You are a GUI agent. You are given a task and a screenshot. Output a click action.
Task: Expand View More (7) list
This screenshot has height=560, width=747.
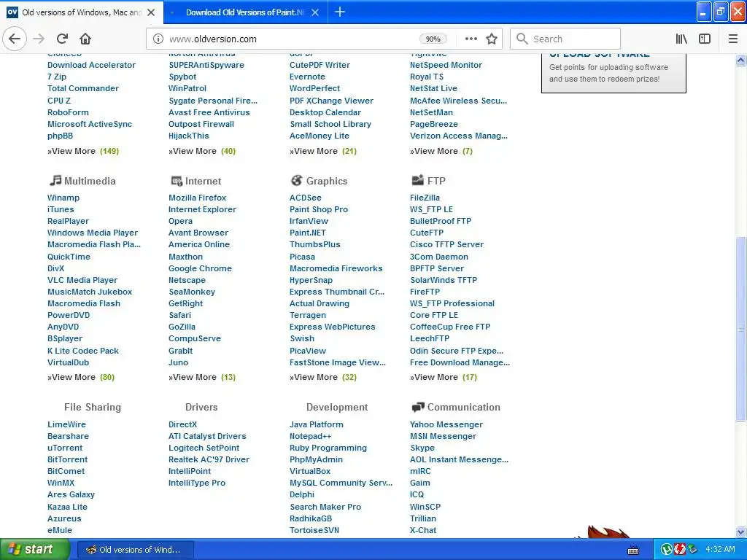pos(441,151)
